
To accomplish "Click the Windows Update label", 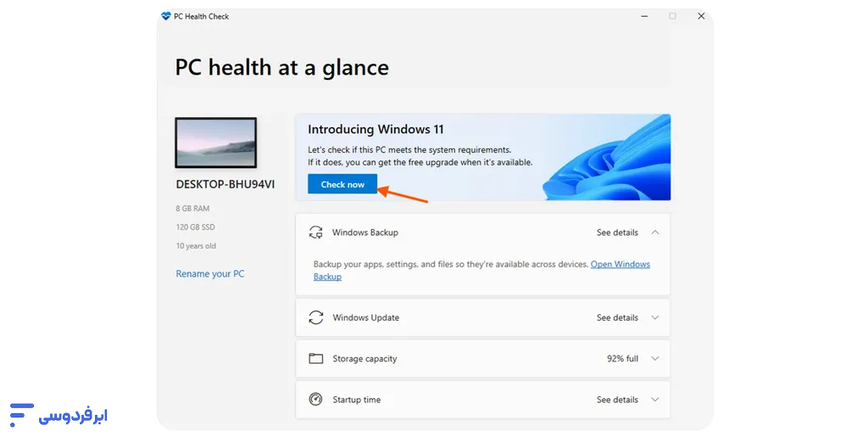I will point(366,318).
